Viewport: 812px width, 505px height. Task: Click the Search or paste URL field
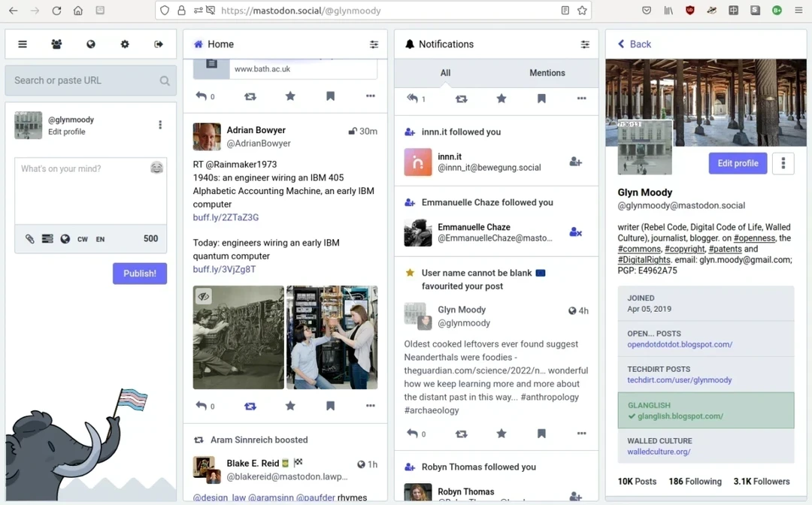click(x=91, y=80)
